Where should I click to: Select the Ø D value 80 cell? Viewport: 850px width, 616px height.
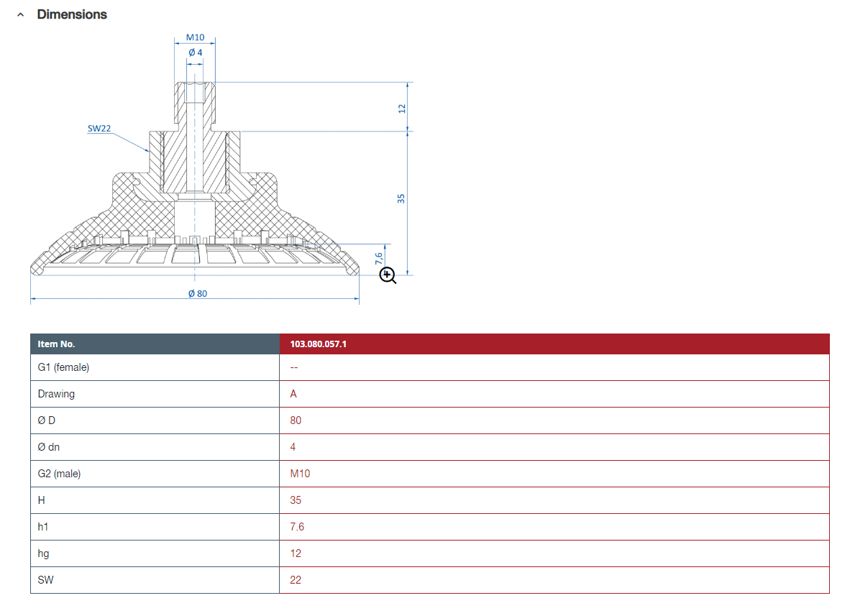(x=296, y=420)
